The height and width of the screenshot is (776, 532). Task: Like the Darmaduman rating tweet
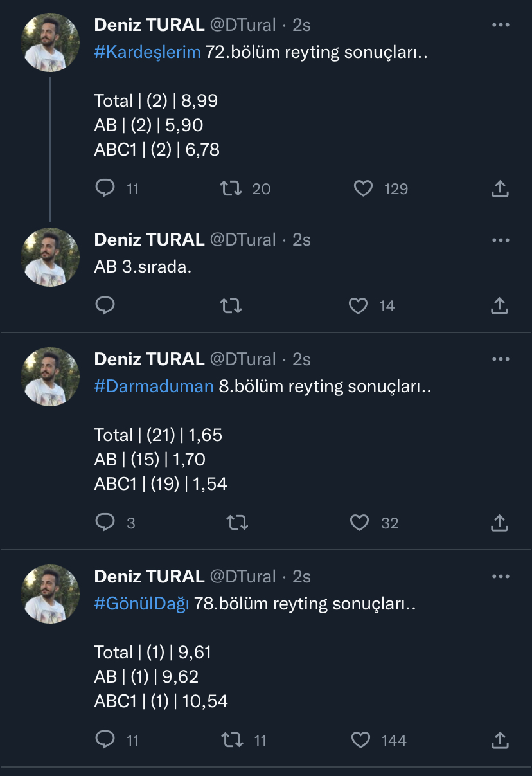(359, 523)
